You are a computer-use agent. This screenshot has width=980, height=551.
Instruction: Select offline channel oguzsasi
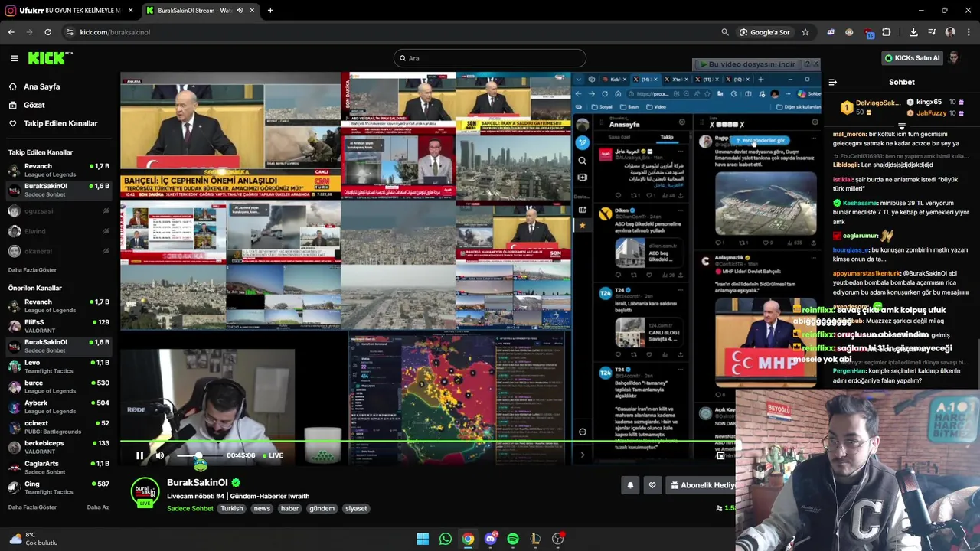(57, 211)
